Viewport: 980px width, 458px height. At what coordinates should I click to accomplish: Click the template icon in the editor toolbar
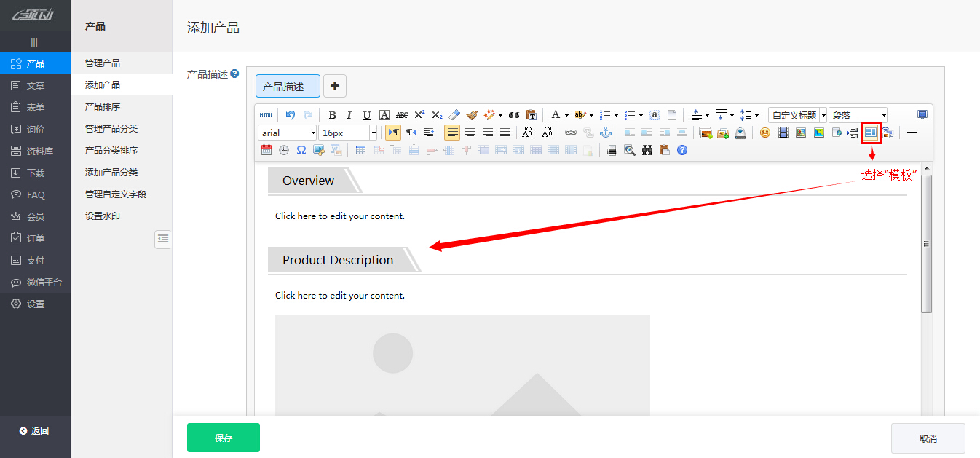(871, 133)
